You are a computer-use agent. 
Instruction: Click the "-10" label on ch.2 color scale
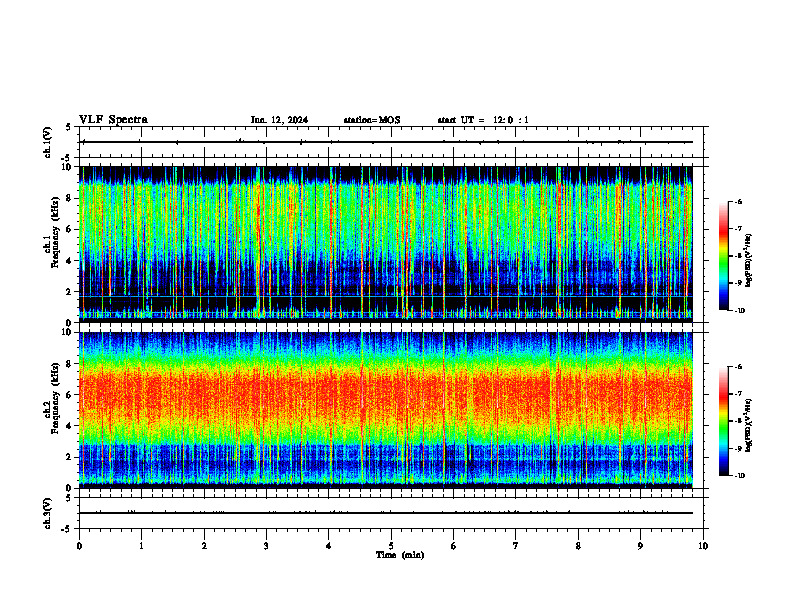coord(740,476)
